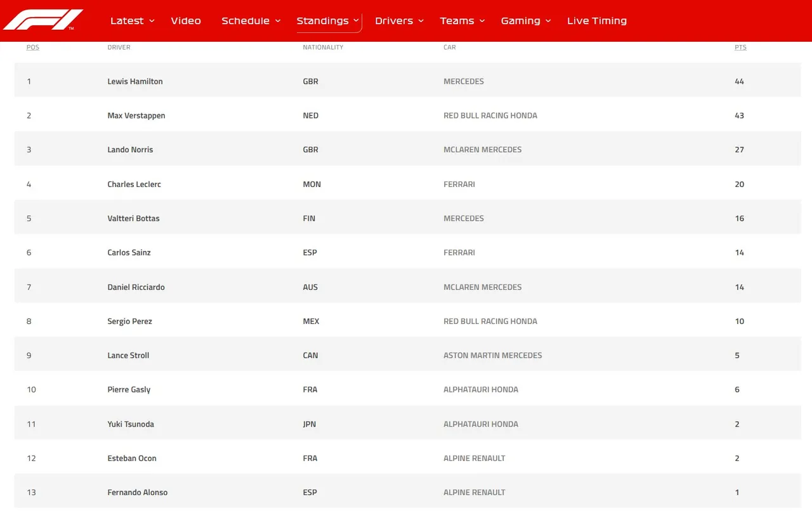Click the MON nationality cell
Viewport: 812px width, 511px height.
[x=312, y=184]
